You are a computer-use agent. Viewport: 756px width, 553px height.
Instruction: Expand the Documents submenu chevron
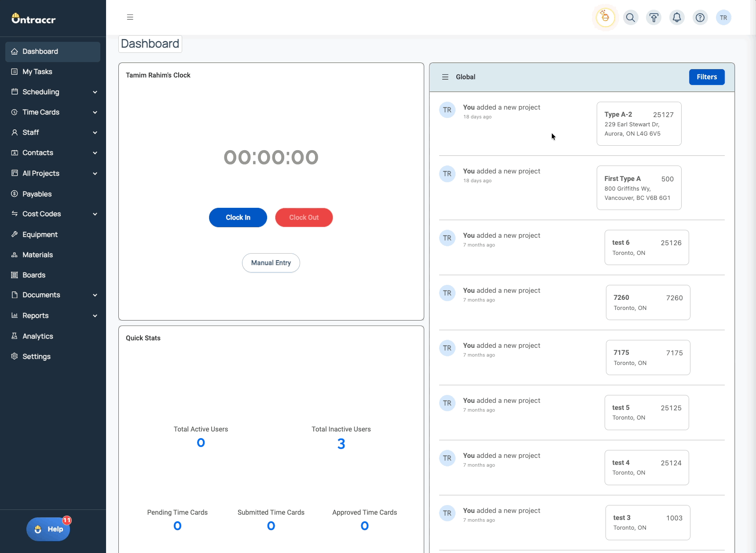pos(95,295)
